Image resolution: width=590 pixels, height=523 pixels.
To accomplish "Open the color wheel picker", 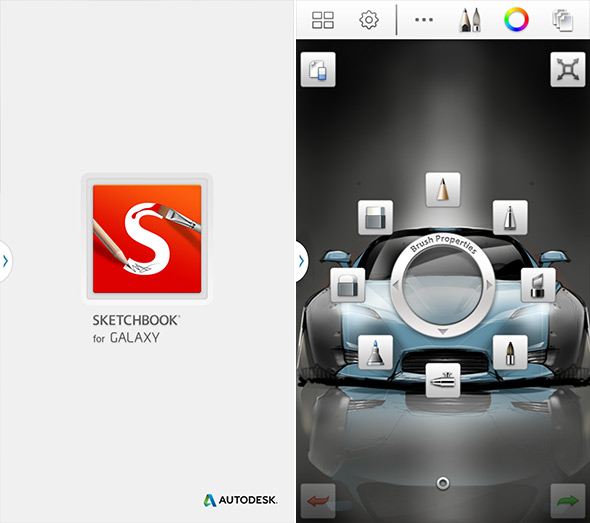I will 516,20.
